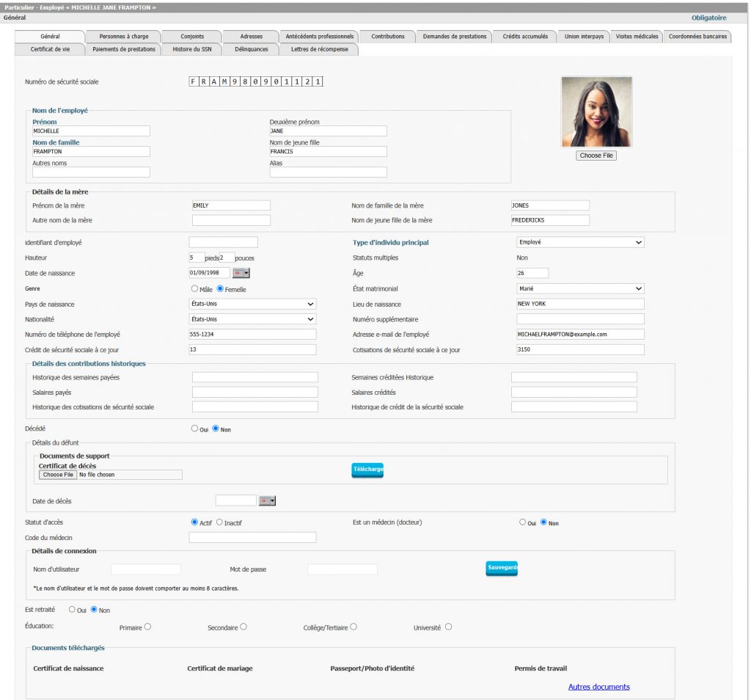Click the Nom de jeune fille field
The height and width of the screenshot is (700, 751).
pyautogui.click(x=328, y=151)
